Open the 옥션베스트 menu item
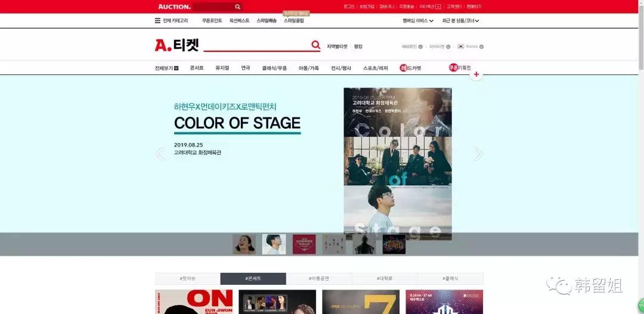 coord(240,20)
